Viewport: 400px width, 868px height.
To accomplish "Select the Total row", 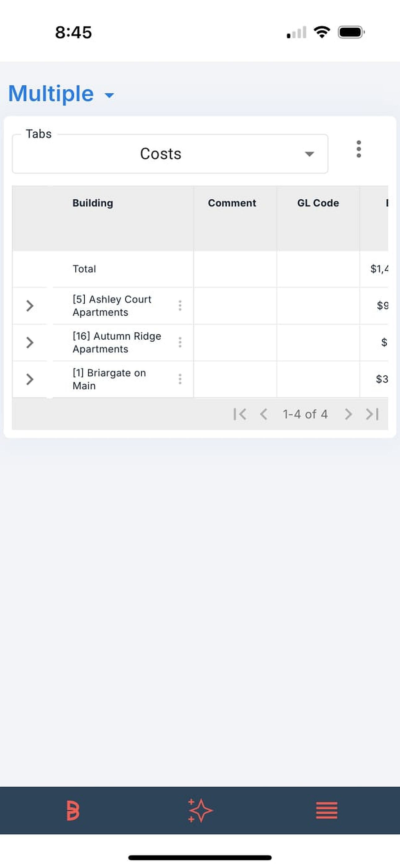I will 200,269.
